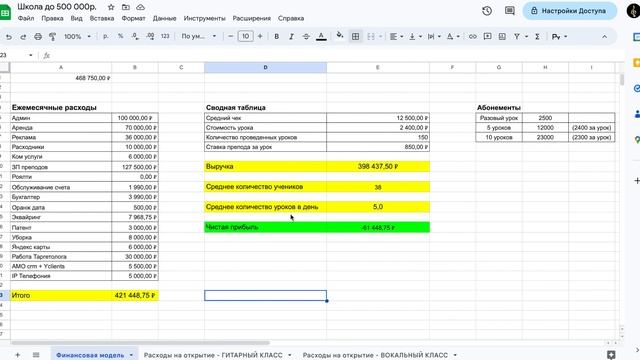Open the Инструменты menu
The width and height of the screenshot is (640, 360).
click(x=204, y=18)
